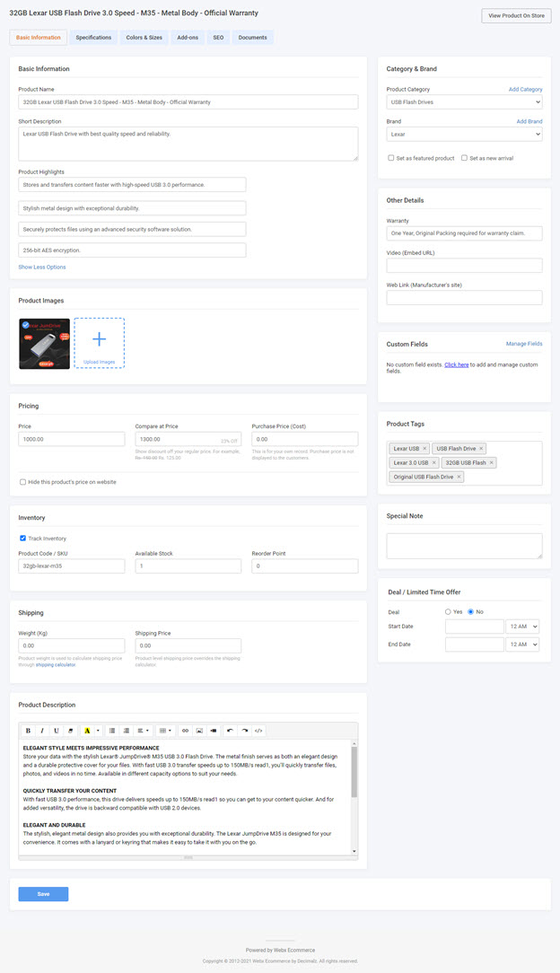Click the '256-bit AES encryption' highlight field
560x973 pixels.
click(132, 250)
